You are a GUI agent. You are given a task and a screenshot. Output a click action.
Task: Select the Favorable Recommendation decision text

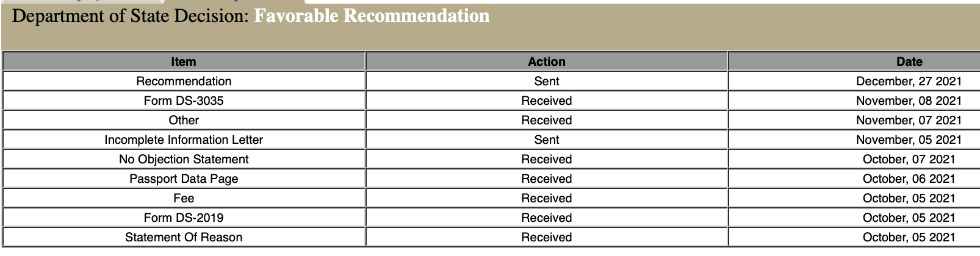372,16
